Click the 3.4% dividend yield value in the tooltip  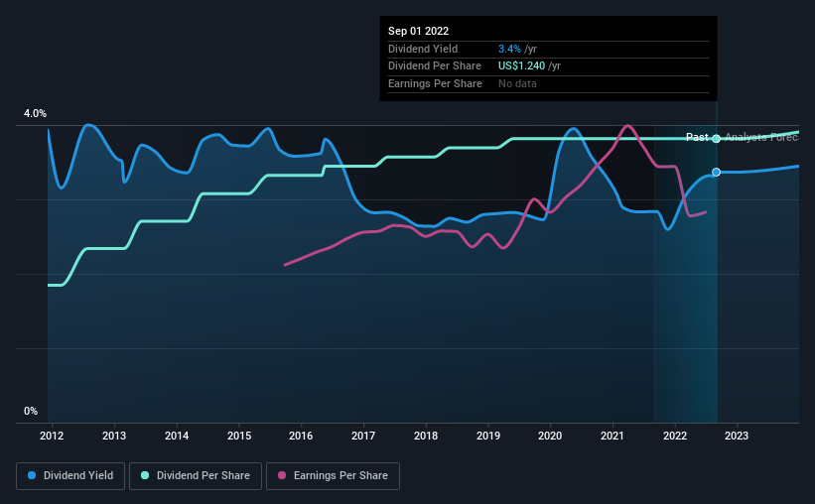point(508,49)
